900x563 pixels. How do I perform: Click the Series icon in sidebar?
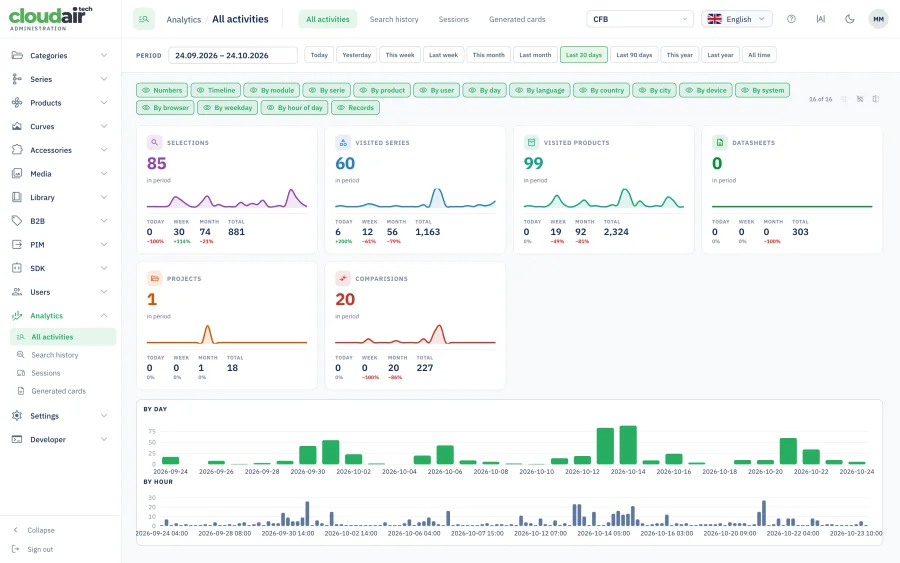pos(17,79)
